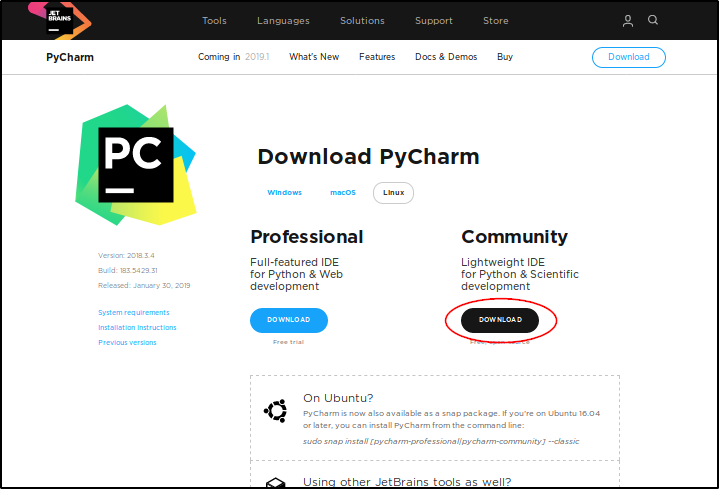Viewport: 719px width, 489px height.
Task: Click the outlined Download button in header
Action: coord(629,57)
